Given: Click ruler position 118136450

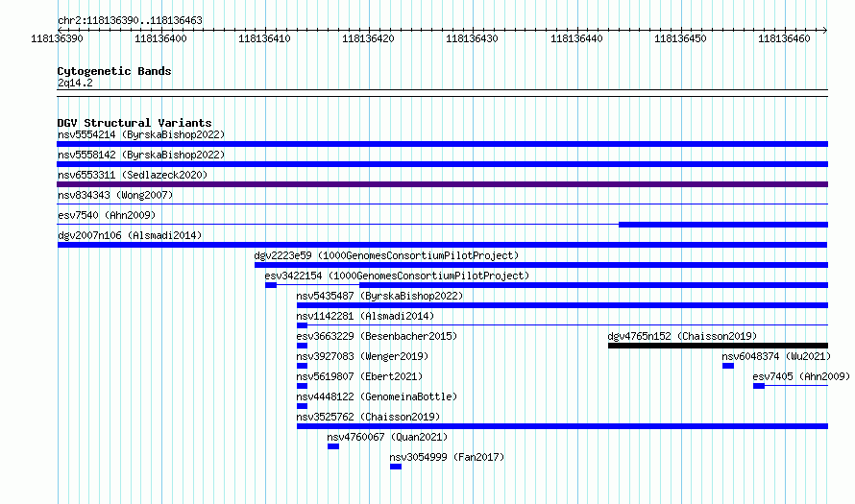Looking at the screenshot, I should (680, 38).
